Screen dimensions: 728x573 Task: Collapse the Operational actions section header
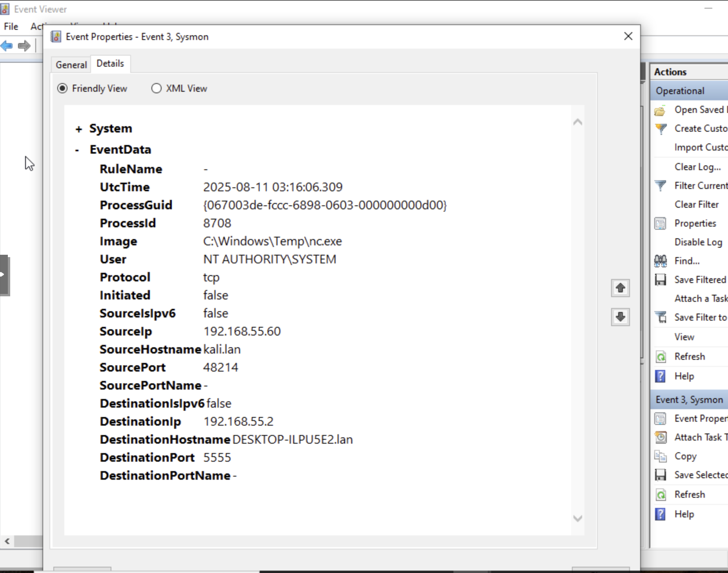[x=689, y=91]
